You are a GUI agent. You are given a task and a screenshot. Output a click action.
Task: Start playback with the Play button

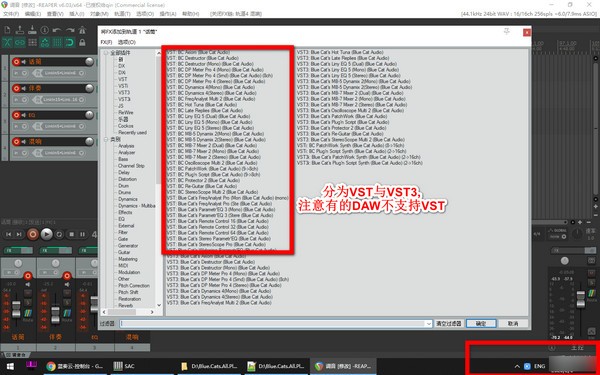pyautogui.click(x=47, y=234)
